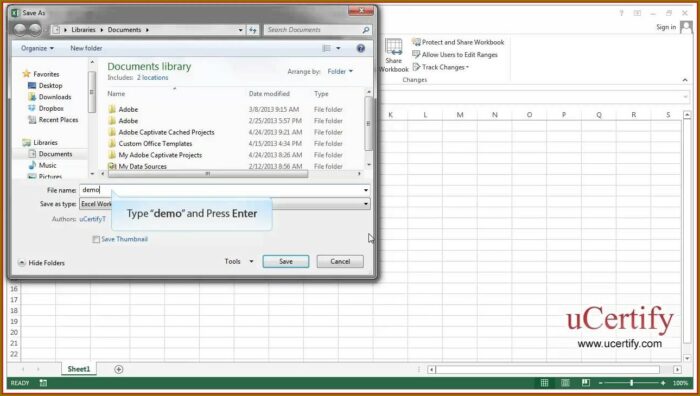This screenshot has width=700, height=396.
Task: Switch to Page Break Preview icon
Action: 586,383
